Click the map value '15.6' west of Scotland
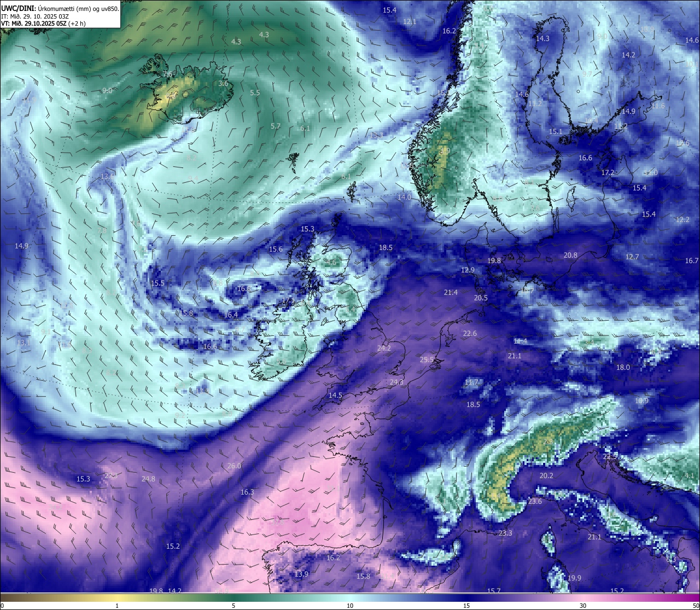 click(x=276, y=249)
